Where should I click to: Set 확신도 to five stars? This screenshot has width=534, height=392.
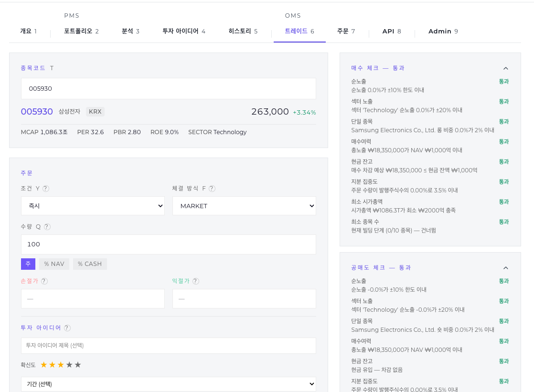coord(78,365)
